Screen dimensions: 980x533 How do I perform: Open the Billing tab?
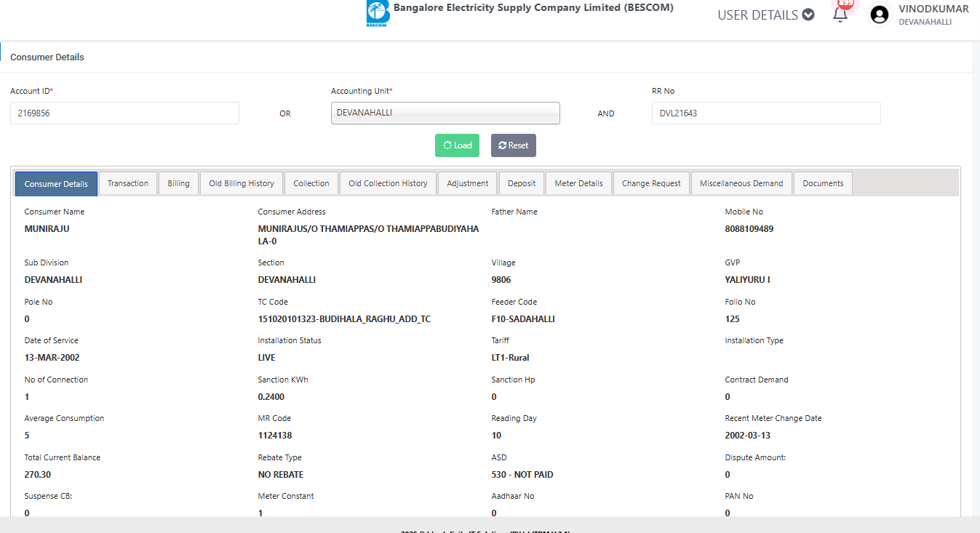pyautogui.click(x=178, y=184)
